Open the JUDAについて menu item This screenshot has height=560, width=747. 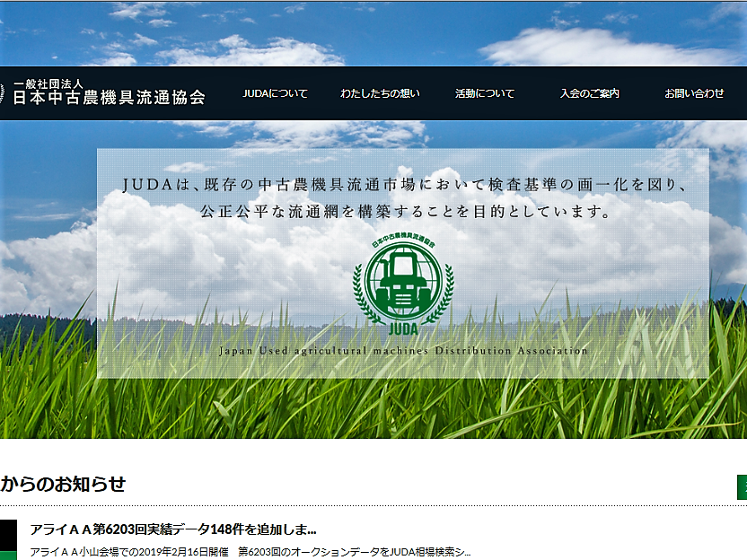275,93
